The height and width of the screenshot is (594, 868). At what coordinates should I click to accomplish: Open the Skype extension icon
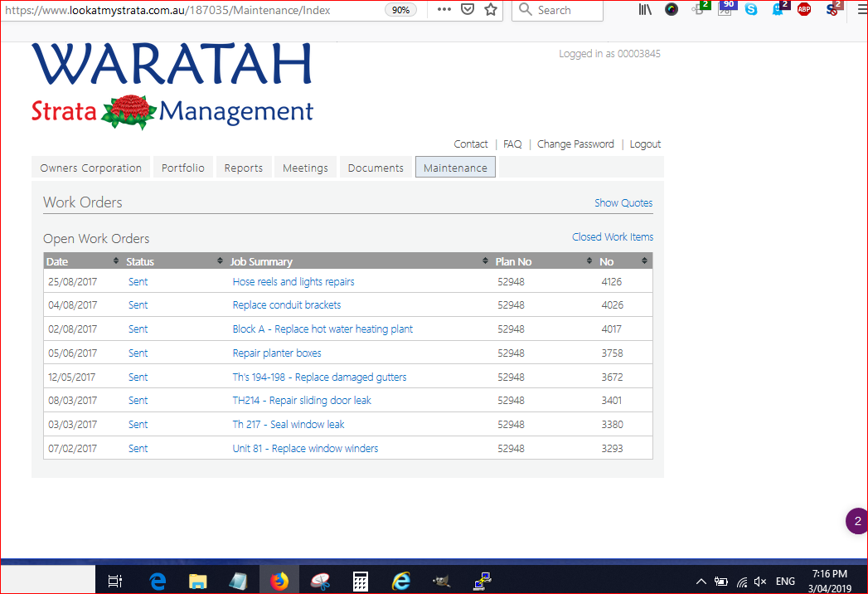751,9
